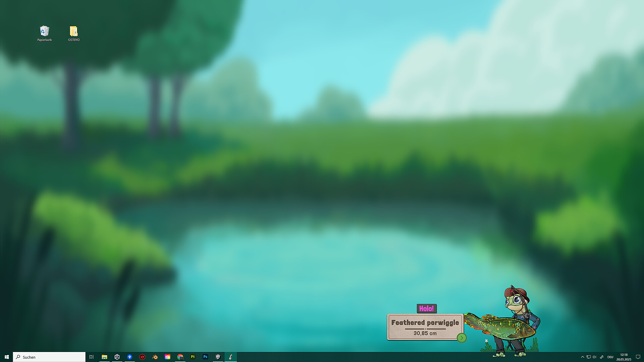Show hidden tray icons via the chevron
The width and height of the screenshot is (644, 362).
coord(583,357)
